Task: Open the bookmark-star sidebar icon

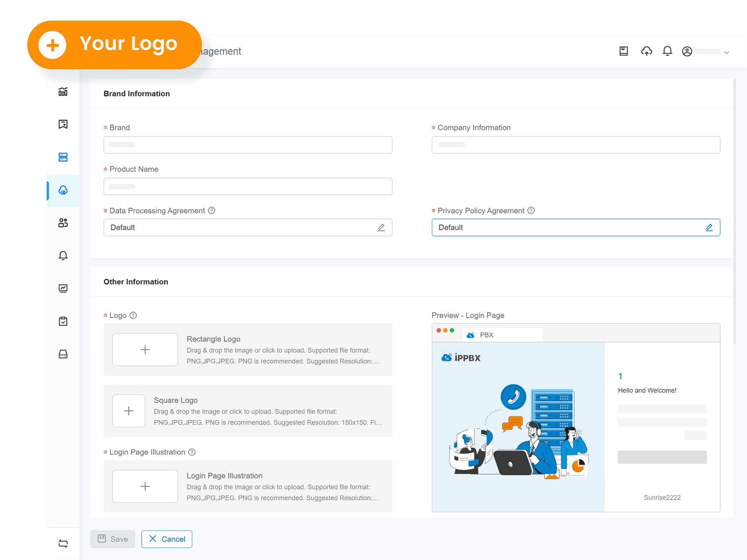Action: pos(63,124)
